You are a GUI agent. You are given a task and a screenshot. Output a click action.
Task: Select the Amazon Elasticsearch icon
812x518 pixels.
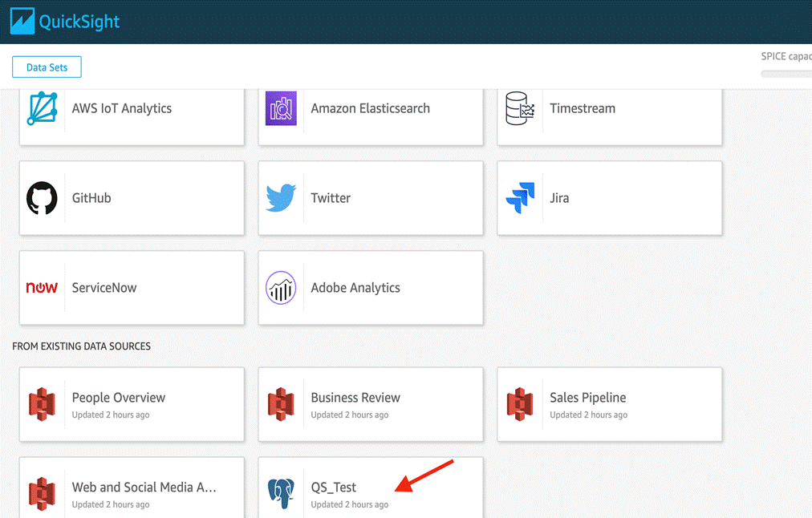click(281, 108)
